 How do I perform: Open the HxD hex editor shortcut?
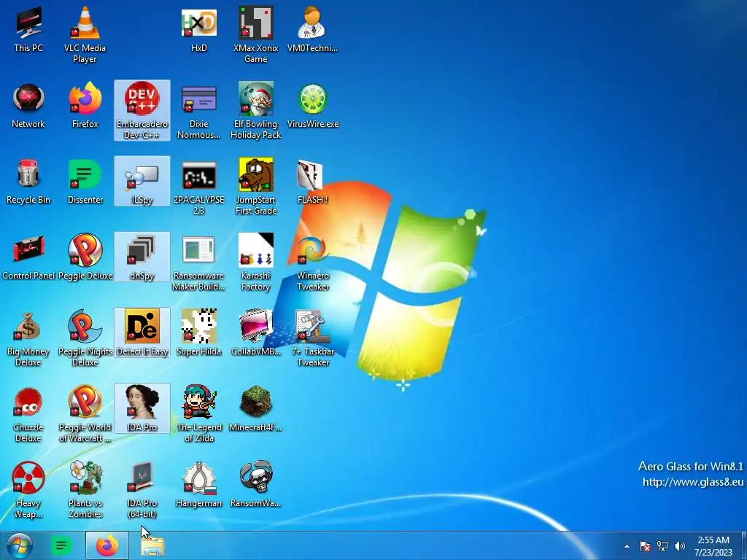tap(198, 29)
